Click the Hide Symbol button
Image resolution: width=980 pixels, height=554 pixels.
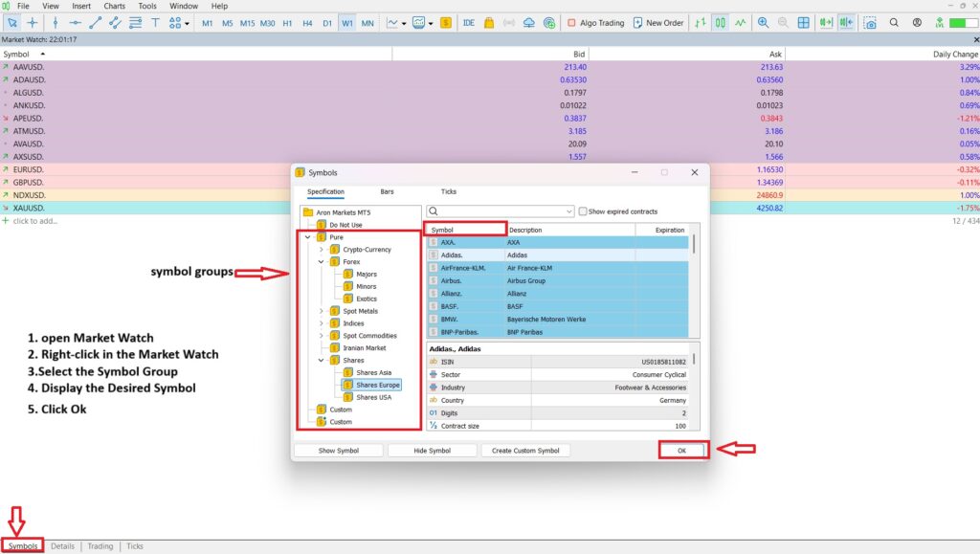(432, 450)
